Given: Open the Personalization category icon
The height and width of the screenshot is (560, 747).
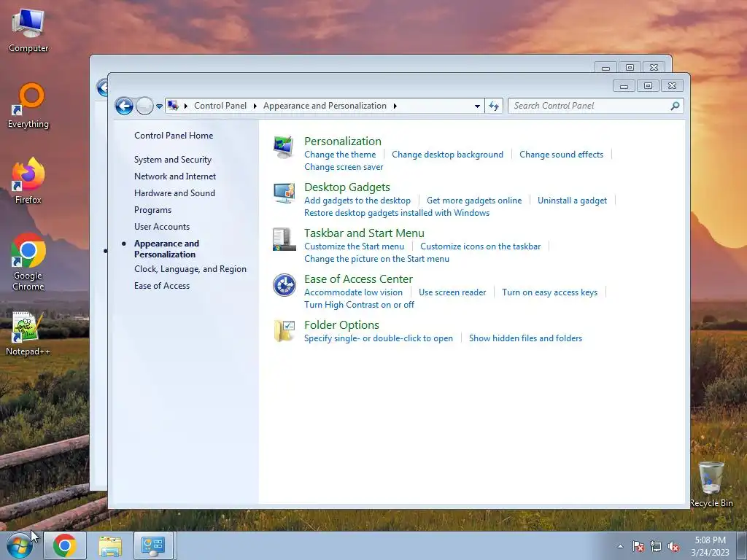Looking at the screenshot, I should click(284, 147).
